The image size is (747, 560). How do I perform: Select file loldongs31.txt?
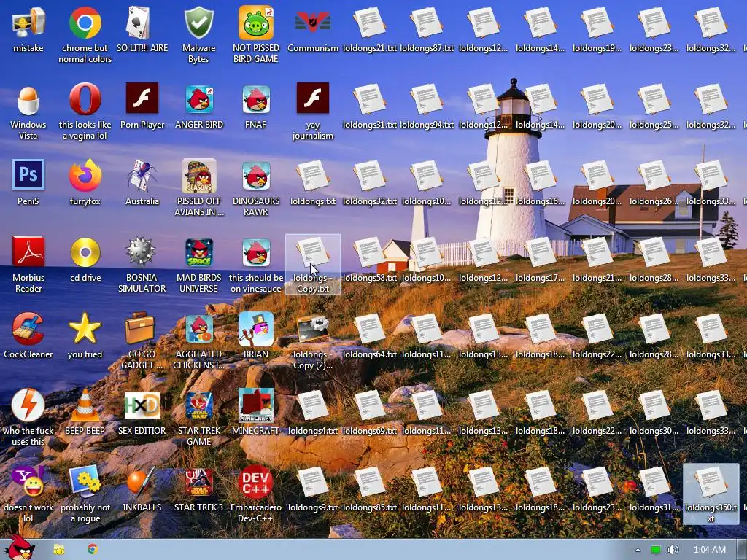[x=370, y=99]
